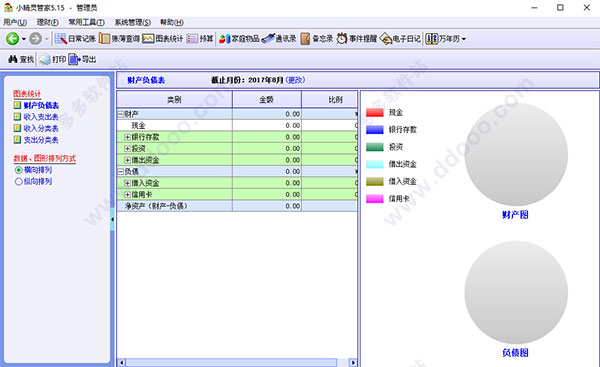Screen dimensions: 600x367
Task: Expand the 信用卡 row
Action: coord(127,194)
